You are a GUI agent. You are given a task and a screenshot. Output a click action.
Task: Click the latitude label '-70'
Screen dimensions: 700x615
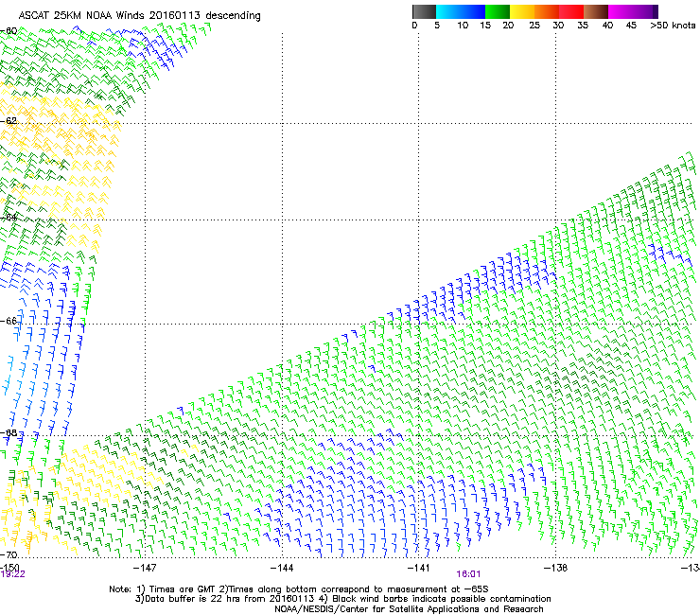9,554
